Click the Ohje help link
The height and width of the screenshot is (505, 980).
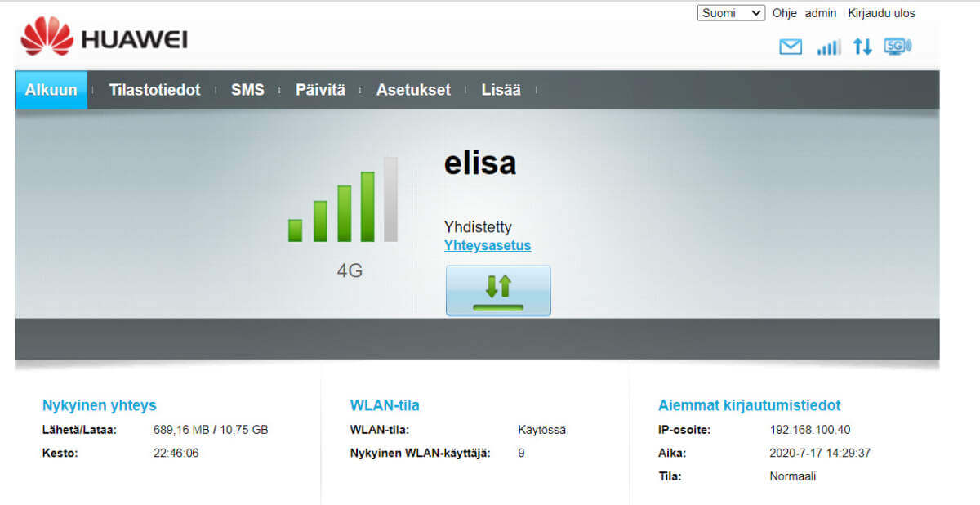pyautogui.click(x=784, y=13)
